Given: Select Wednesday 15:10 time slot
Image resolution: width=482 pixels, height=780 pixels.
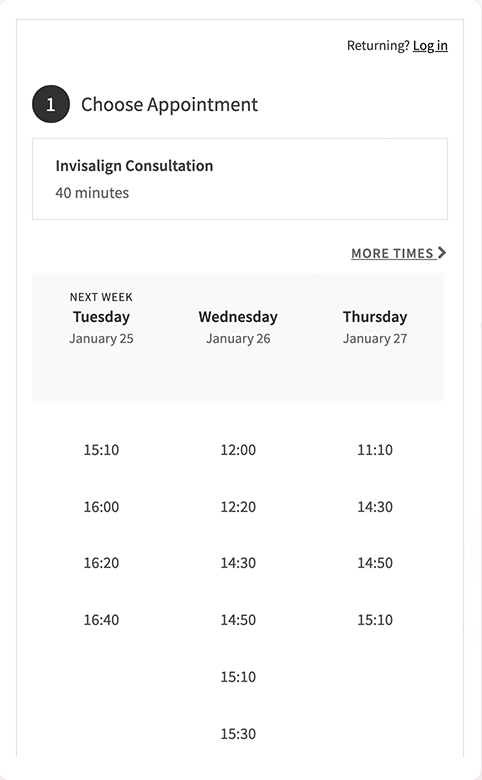Looking at the screenshot, I should click(238, 677).
